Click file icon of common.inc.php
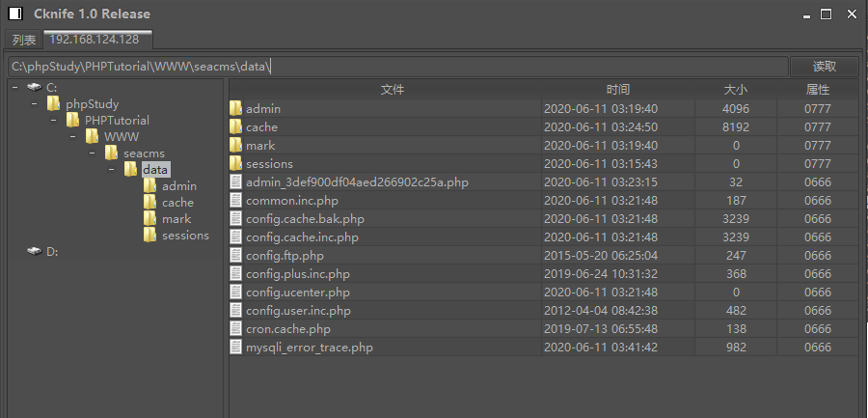868x418 pixels. [x=236, y=200]
